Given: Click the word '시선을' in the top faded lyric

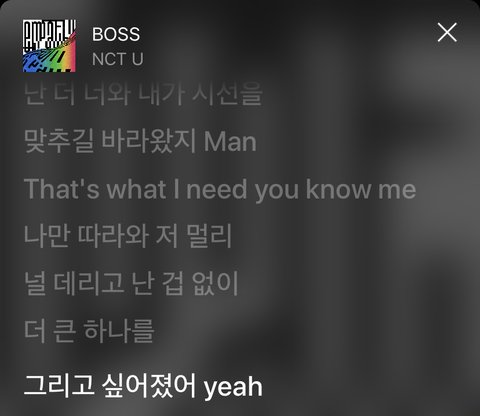Looking at the screenshot, I should point(228,94).
